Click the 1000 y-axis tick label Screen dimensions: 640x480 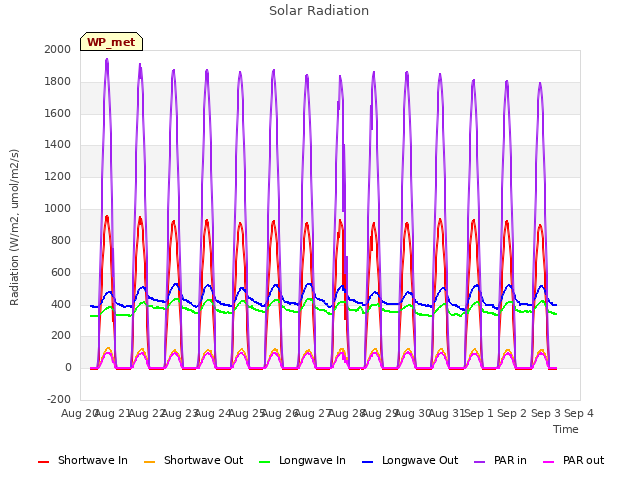pyautogui.click(x=58, y=209)
